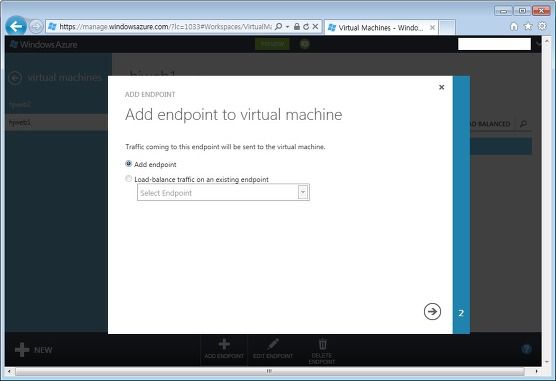Click the refresh icon in address bar
The image size is (556, 381).
click(306, 27)
